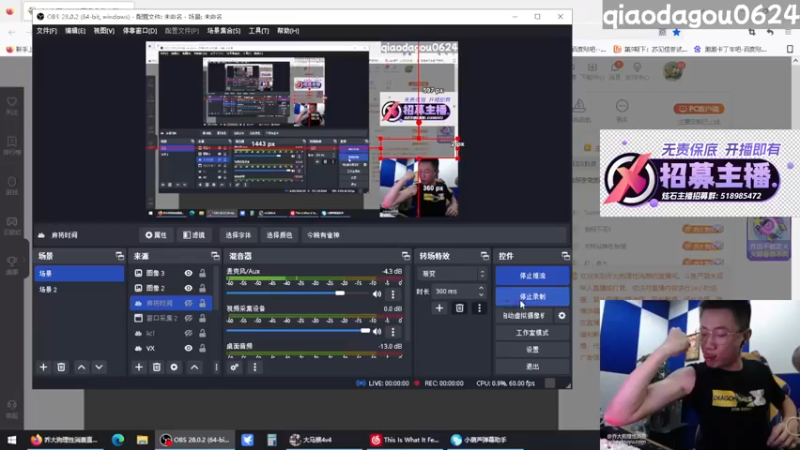Hide the VX source via eye icon

(188, 348)
